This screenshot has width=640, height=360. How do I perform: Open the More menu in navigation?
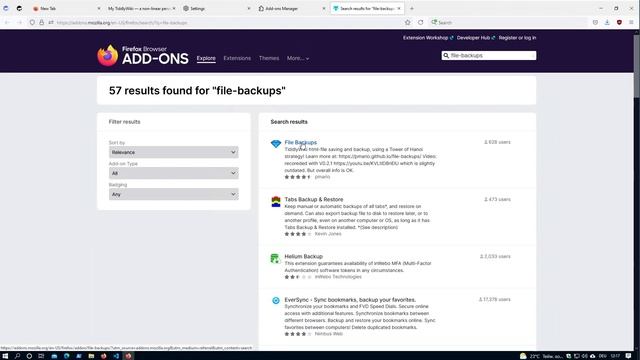298,58
